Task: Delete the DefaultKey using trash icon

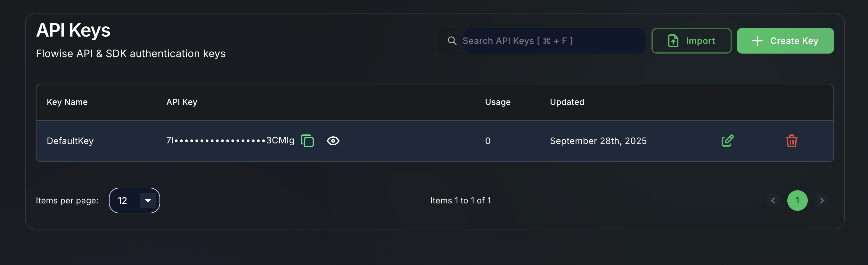Action: [791, 141]
